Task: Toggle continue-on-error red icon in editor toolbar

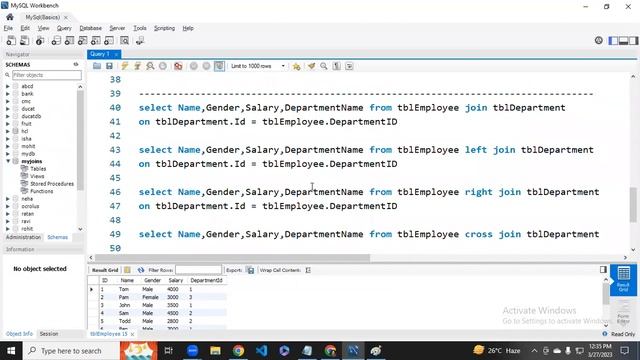Action: 178,66
